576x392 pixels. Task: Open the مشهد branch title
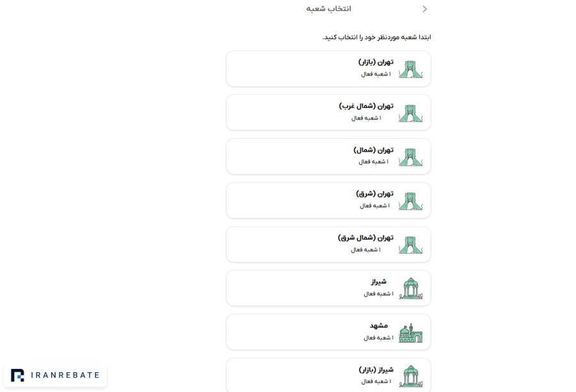pyautogui.click(x=379, y=325)
